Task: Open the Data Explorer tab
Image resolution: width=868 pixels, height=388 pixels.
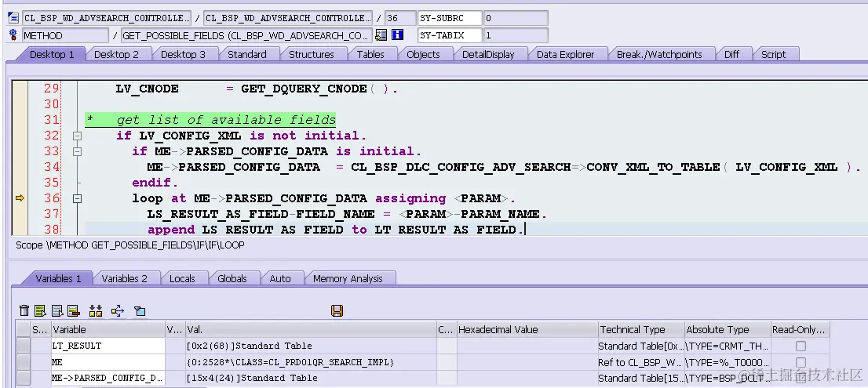Action: point(565,54)
